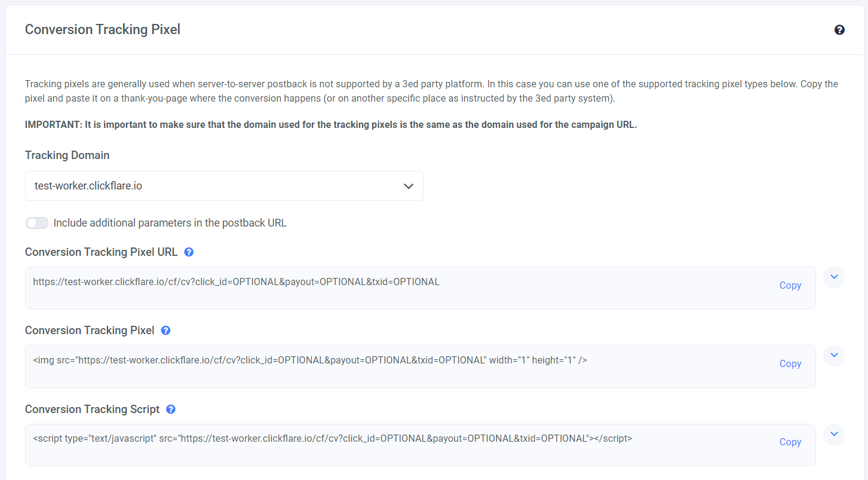Click help icon beside Conversion Tracking Pixel URL
The image size is (868, 480).
[x=189, y=252]
